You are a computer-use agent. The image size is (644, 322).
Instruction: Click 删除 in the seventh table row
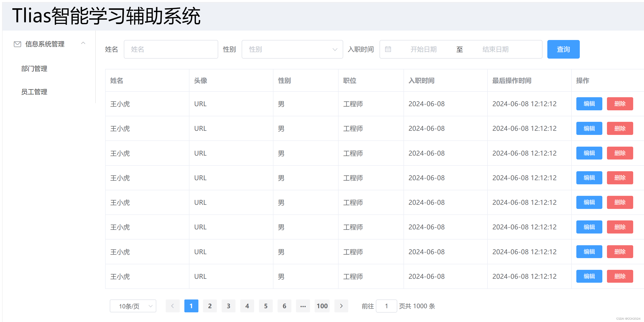620,252
